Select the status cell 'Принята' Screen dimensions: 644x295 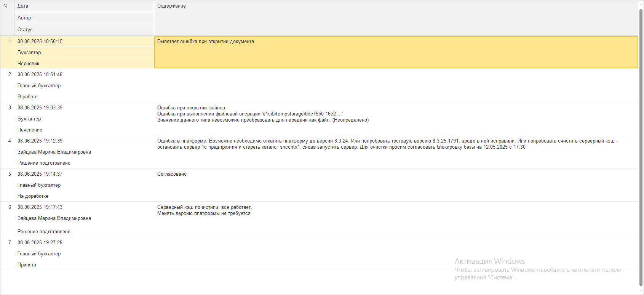point(27,265)
